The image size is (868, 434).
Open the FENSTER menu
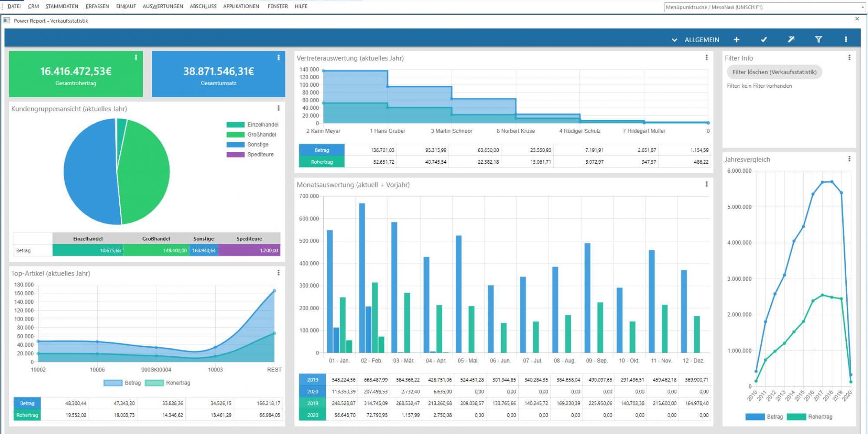[278, 7]
